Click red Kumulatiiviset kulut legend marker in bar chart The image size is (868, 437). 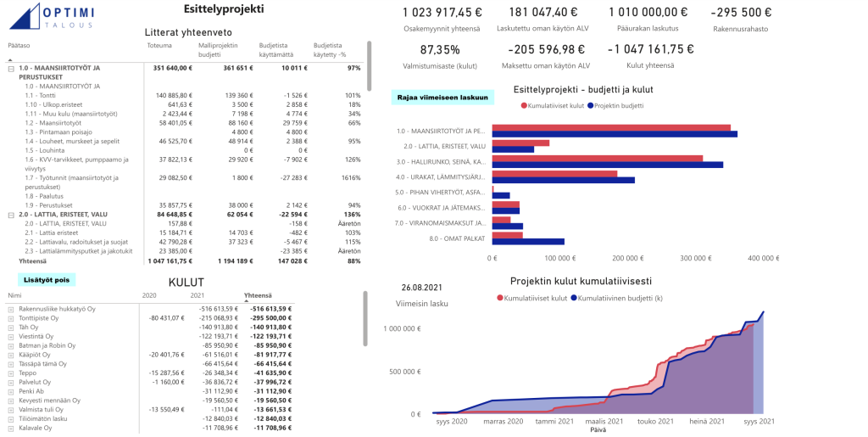pos(498,106)
